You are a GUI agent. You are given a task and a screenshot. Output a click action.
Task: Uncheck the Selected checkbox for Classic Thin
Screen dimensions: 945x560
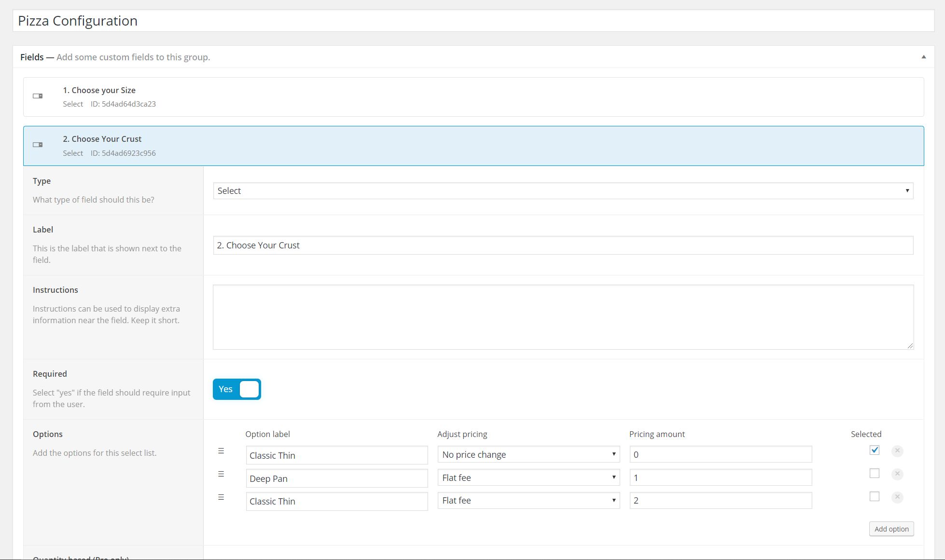tap(874, 450)
